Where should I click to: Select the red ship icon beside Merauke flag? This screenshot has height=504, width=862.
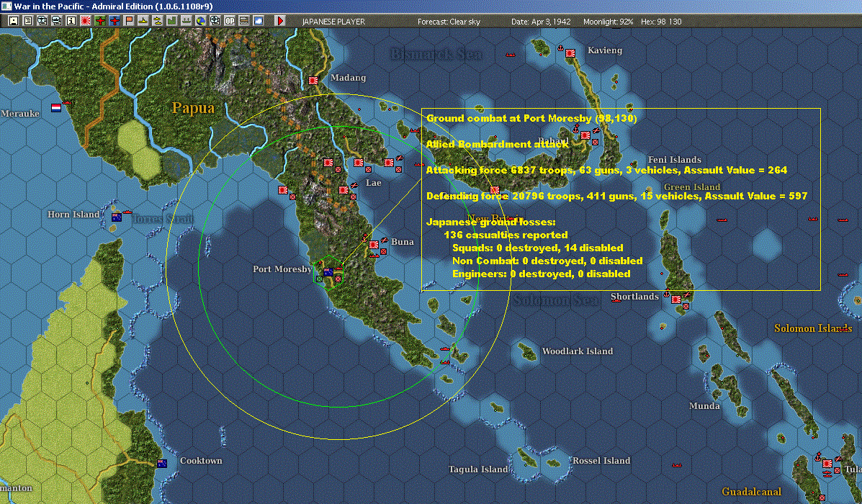point(67,102)
